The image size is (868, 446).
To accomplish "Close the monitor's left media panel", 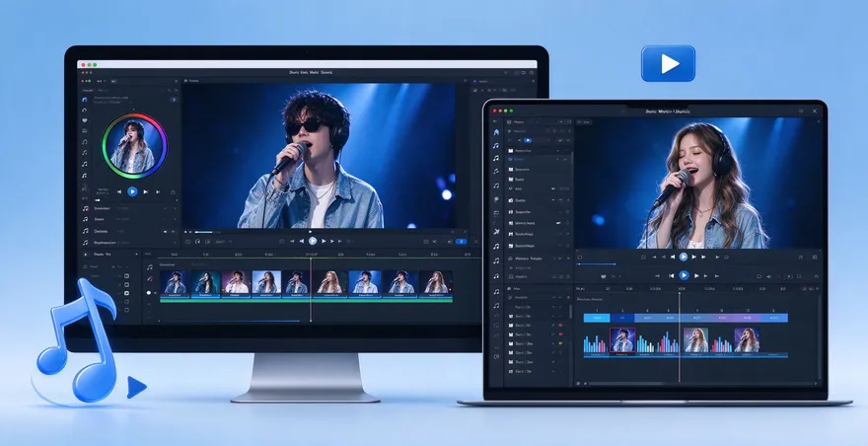I will click(177, 81).
